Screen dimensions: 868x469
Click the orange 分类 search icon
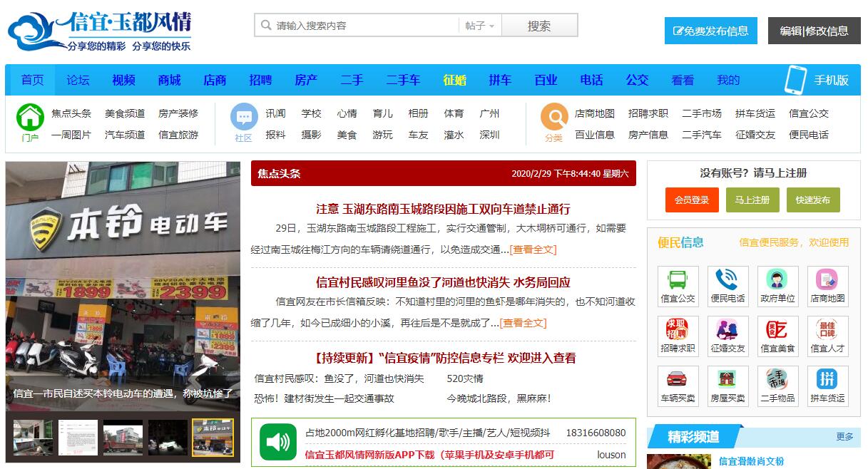point(553,117)
